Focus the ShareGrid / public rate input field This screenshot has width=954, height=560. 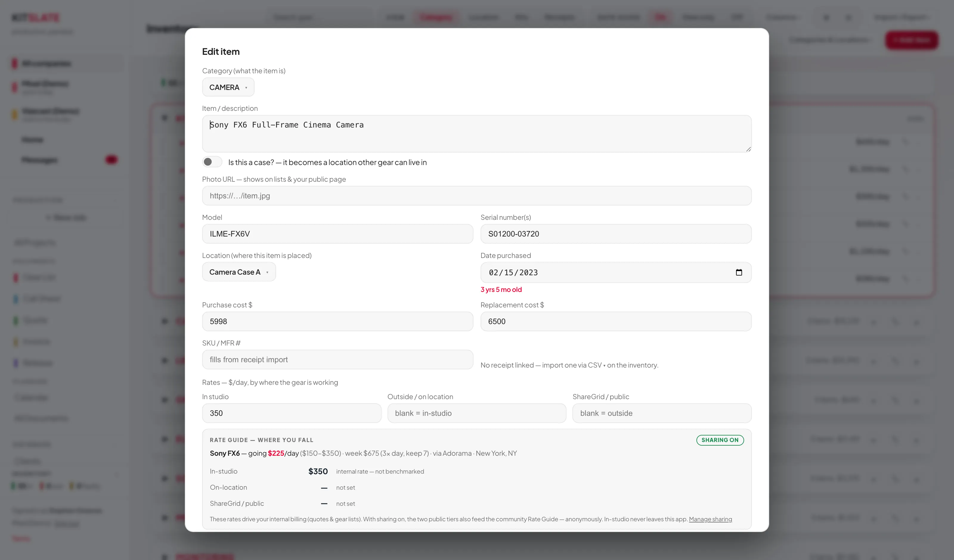point(662,413)
